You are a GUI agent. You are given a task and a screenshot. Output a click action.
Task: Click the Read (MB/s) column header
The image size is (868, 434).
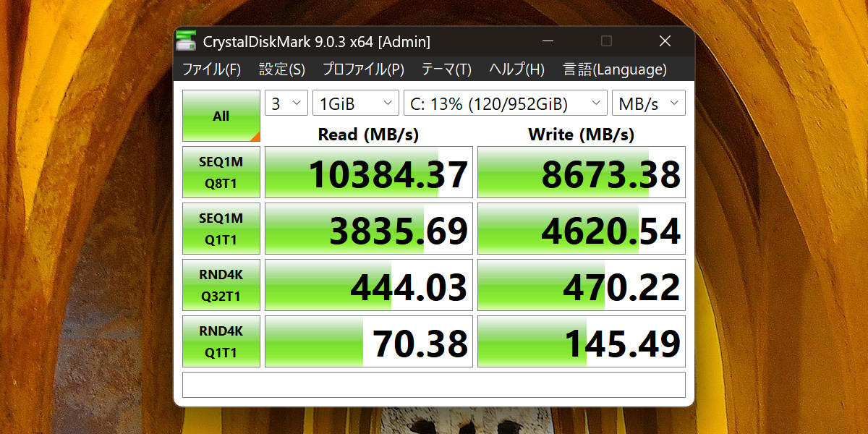[x=368, y=134]
